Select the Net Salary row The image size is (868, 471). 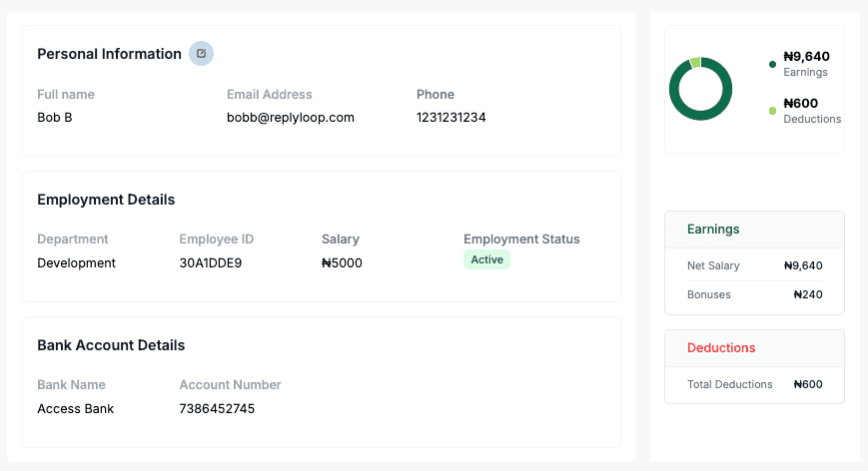754,265
